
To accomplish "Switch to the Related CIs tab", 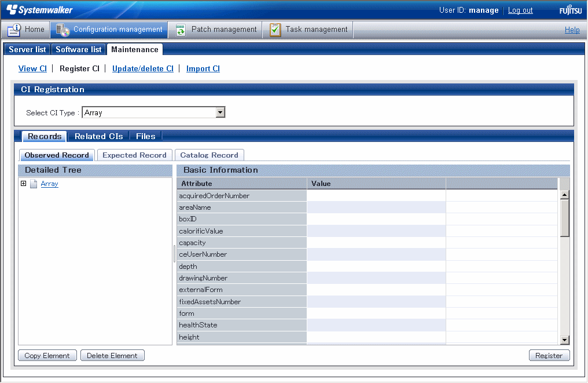I will point(98,136).
